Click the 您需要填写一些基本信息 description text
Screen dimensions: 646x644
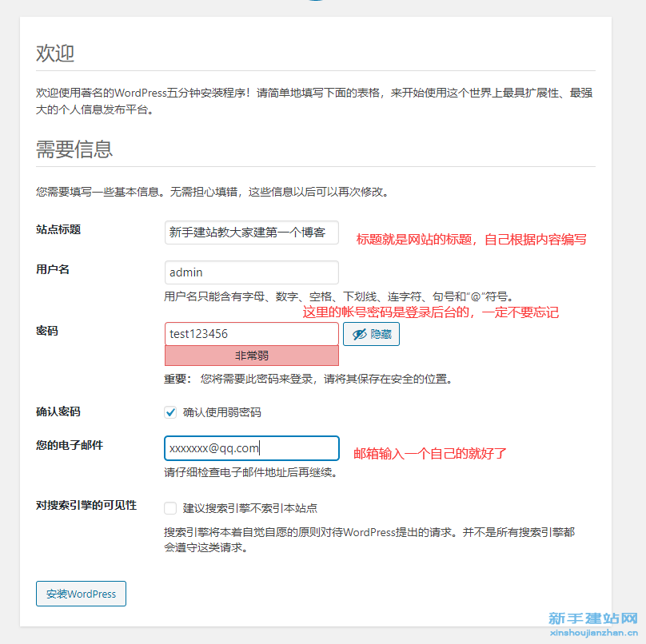(213, 192)
